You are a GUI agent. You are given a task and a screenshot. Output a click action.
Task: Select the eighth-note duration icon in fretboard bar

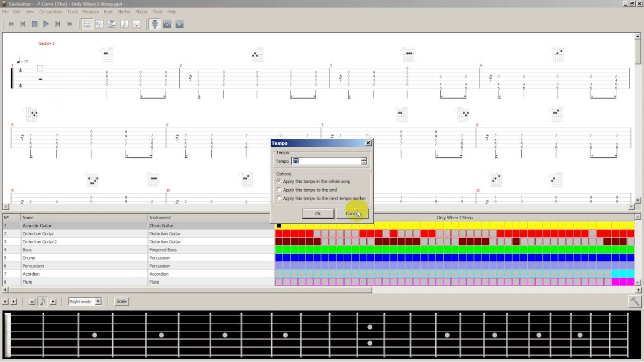click(42, 301)
